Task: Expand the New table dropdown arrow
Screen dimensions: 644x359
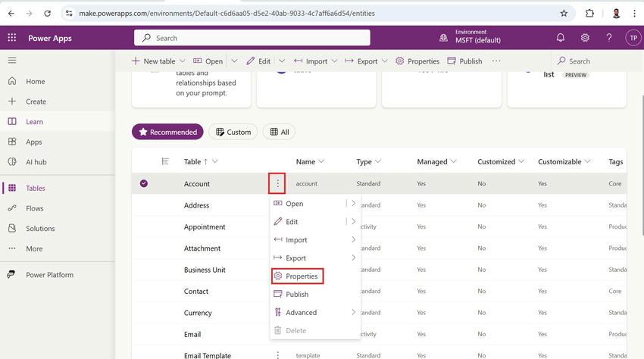Action: [183, 61]
